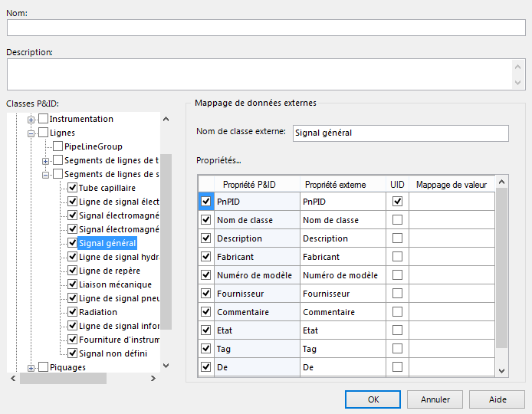Uncheck the UID box for PnPID
Viewport: 532px width, 414px height.
point(397,202)
